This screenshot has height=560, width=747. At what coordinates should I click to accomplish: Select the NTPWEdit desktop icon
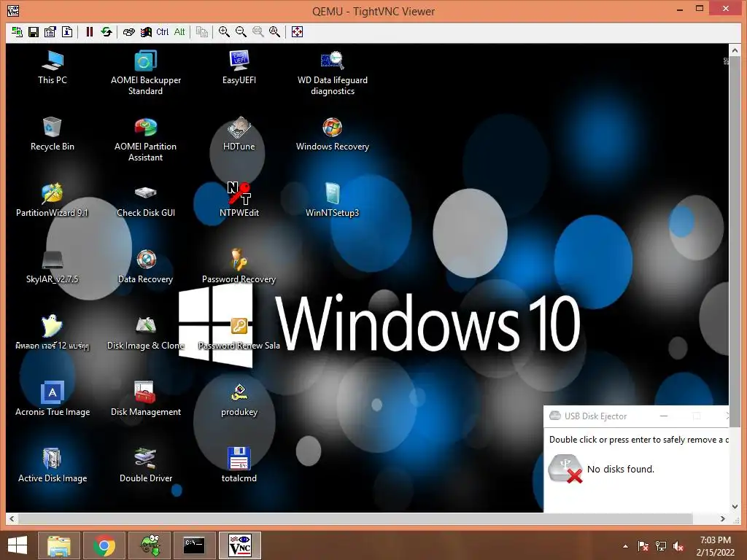[x=239, y=200]
